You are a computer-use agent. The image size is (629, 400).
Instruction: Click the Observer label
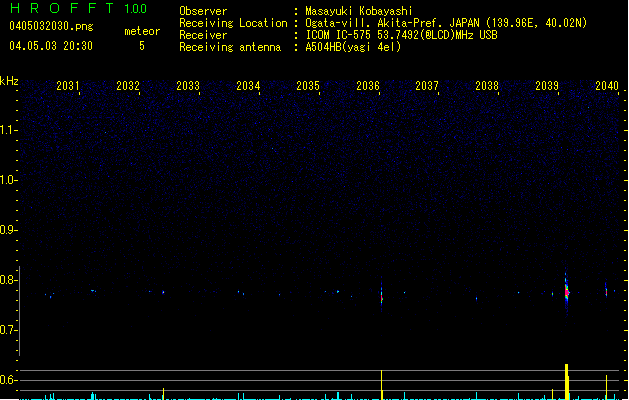click(203, 11)
